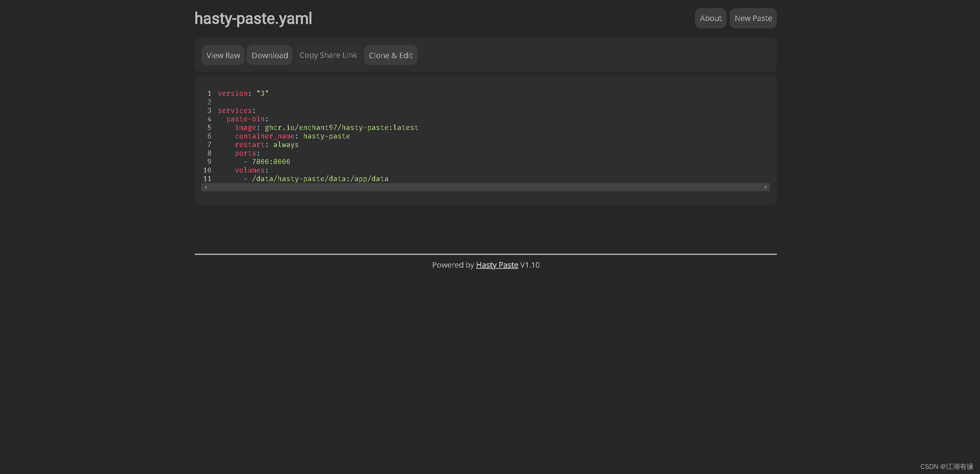
Task: Download the hasty-paste.yaml file
Action: click(269, 55)
